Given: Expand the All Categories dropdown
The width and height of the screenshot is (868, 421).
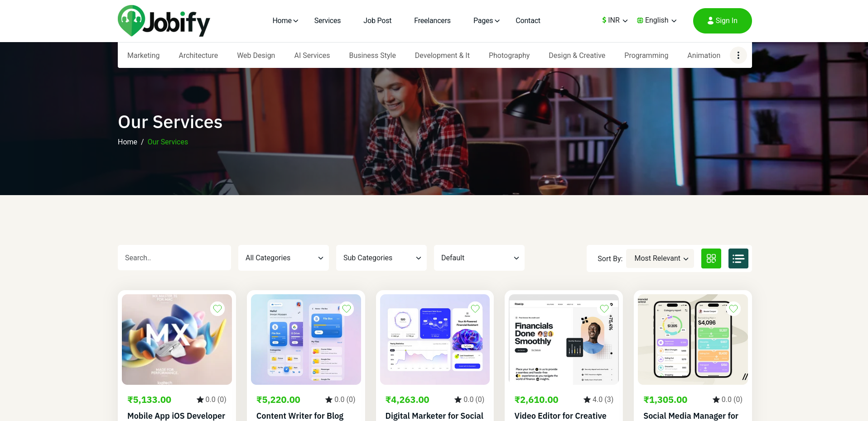Looking at the screenshot, I should tap(284, 258).
